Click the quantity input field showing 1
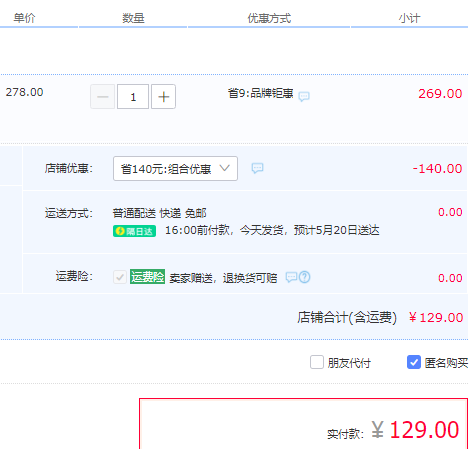475x449 pixels. [x=133, y=97]
